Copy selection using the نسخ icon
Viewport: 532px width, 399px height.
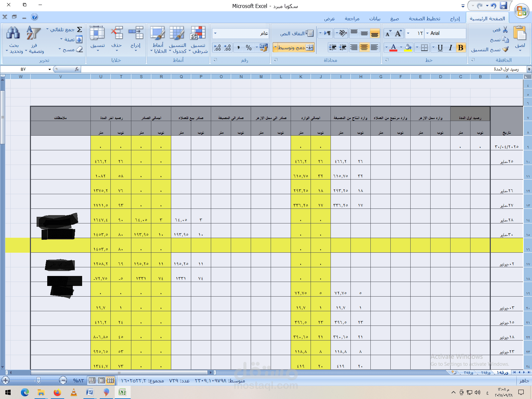(505, 40)
